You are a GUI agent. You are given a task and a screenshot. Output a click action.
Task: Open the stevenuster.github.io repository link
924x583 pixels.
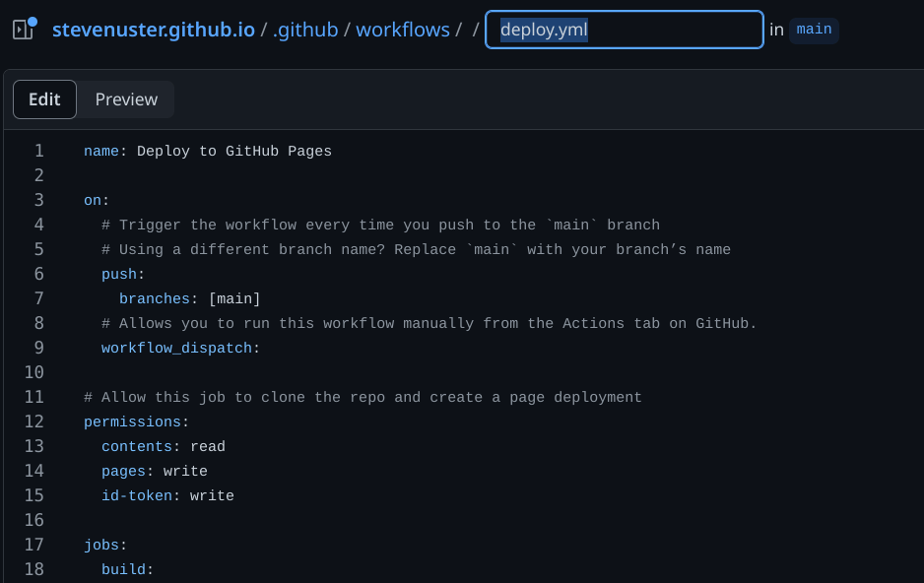tap(154, 30)
